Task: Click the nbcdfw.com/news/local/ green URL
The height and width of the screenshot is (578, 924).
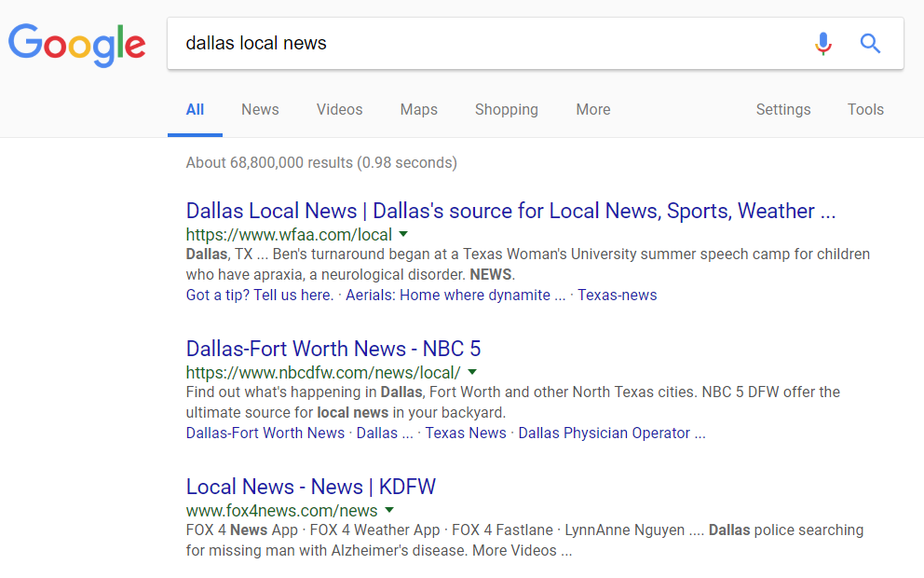Action: tap(323, 373)
